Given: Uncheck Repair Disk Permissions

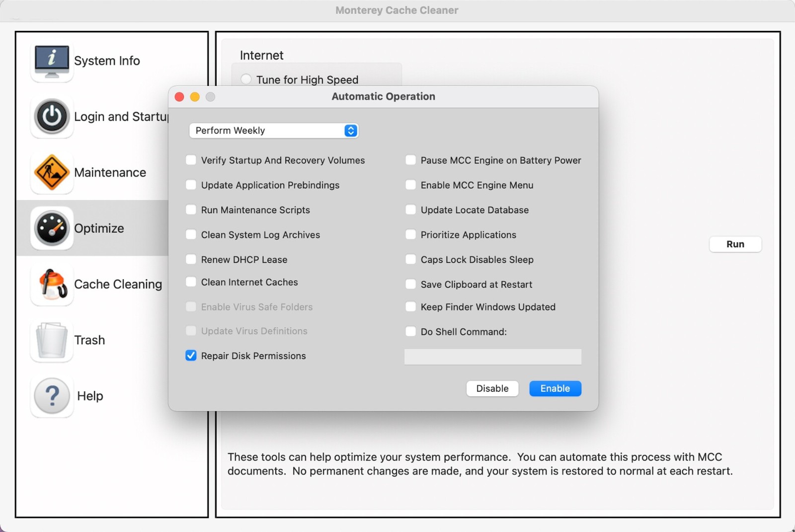Looking at the screenshot, I should 191,356.
